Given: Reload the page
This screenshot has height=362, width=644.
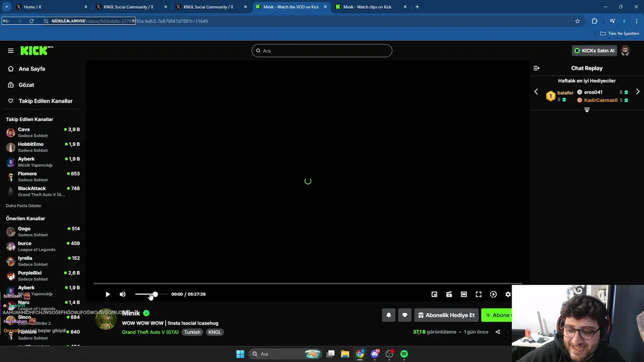Looking at the screenshot, I should (31, 21).
